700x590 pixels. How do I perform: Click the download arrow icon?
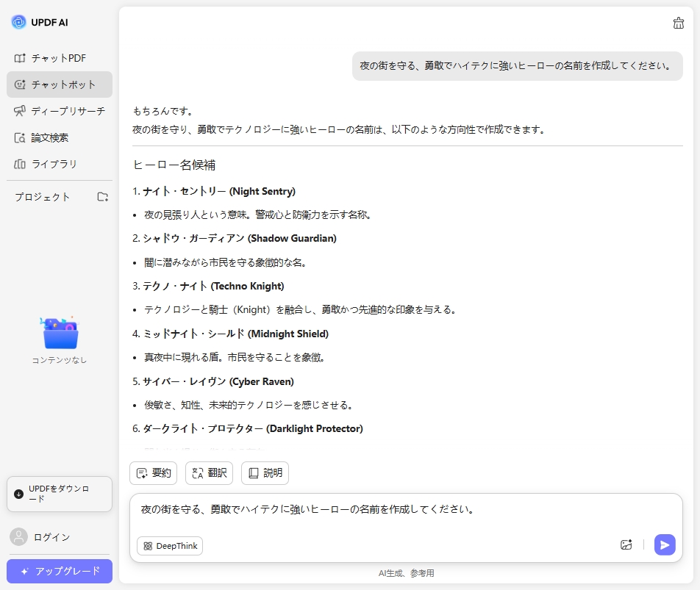(x=19, y=494)
